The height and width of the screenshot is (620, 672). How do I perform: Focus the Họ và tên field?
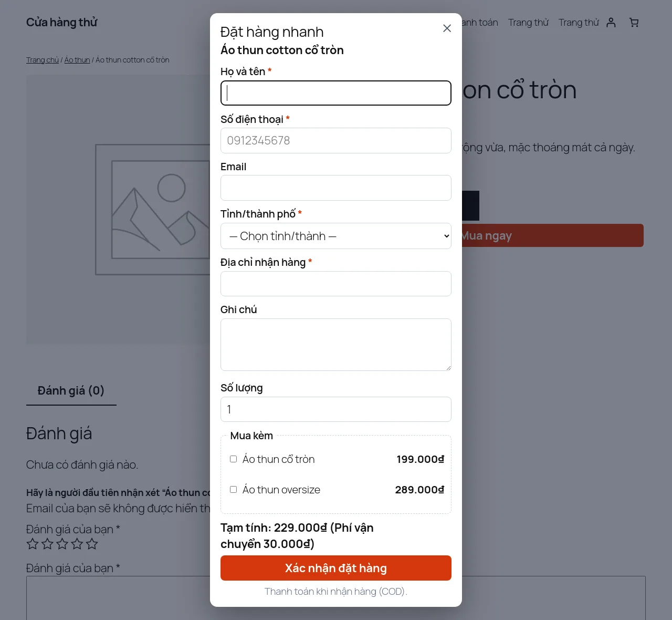point(336,93)
